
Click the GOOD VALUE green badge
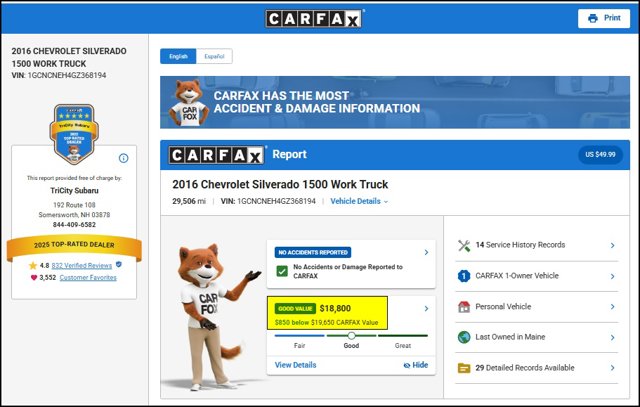295,309
